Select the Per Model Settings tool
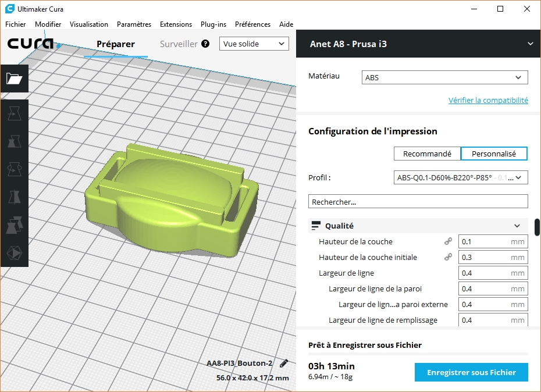 [x=14, y=225]
